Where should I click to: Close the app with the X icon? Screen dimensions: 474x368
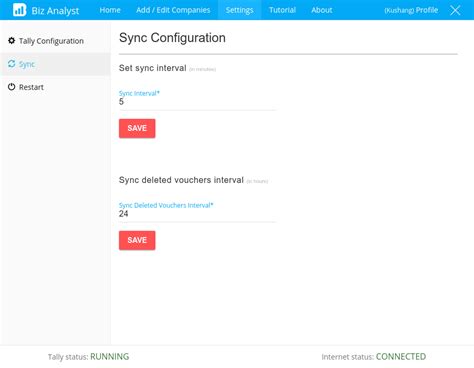point(455,10)
